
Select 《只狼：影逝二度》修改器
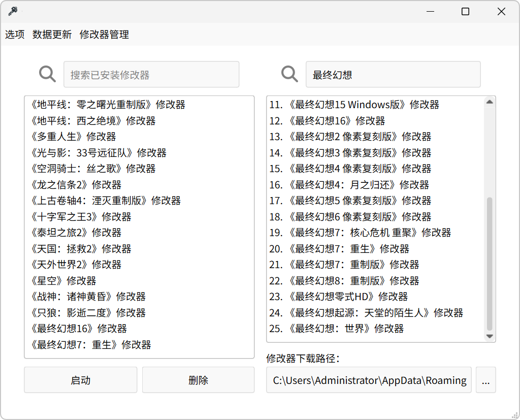[x=139, y=312]
